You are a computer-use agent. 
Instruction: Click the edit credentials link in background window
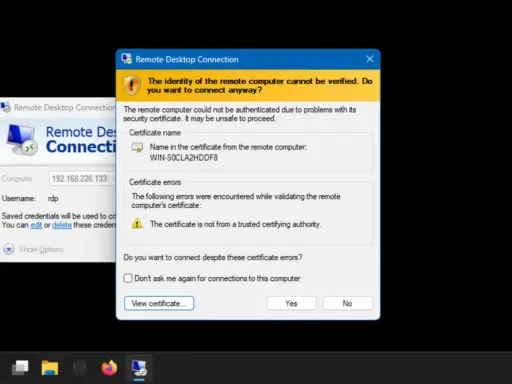pyautogui.click(x=36, y=225)
